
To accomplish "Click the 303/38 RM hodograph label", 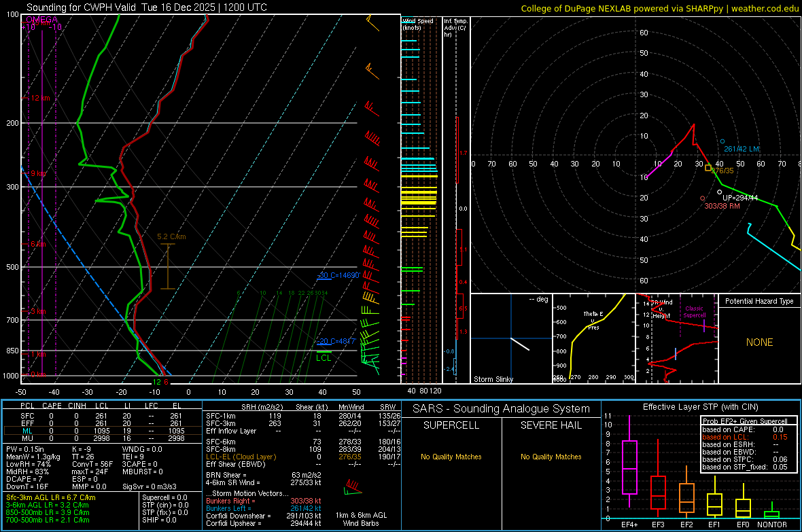I will 722,206.
